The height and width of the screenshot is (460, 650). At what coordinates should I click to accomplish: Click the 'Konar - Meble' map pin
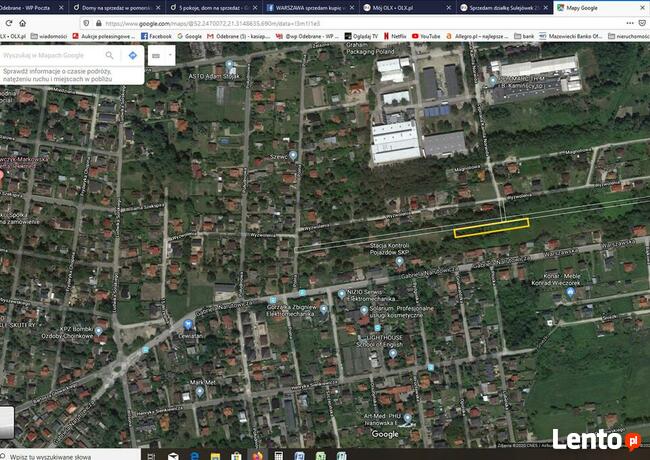coord(570,292)
